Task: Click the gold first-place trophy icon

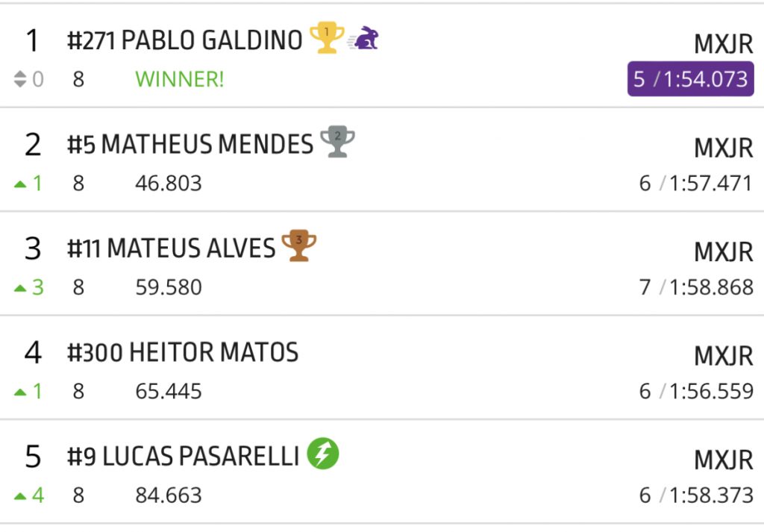Action: coord(327,37)
